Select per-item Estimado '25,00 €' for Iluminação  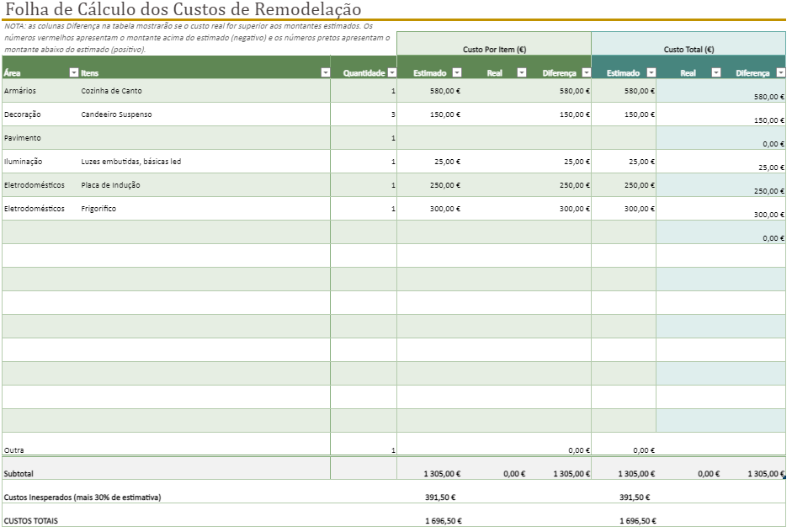447,162
